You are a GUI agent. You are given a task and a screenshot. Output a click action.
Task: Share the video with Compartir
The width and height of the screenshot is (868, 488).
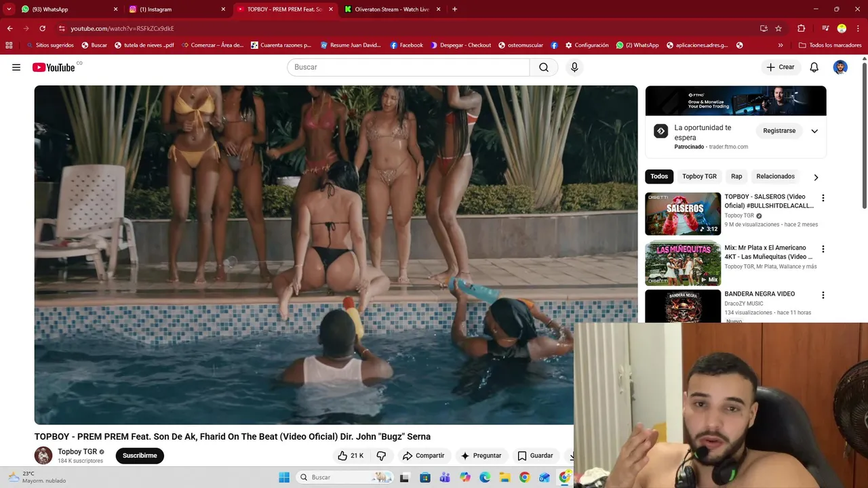point(423,455)
